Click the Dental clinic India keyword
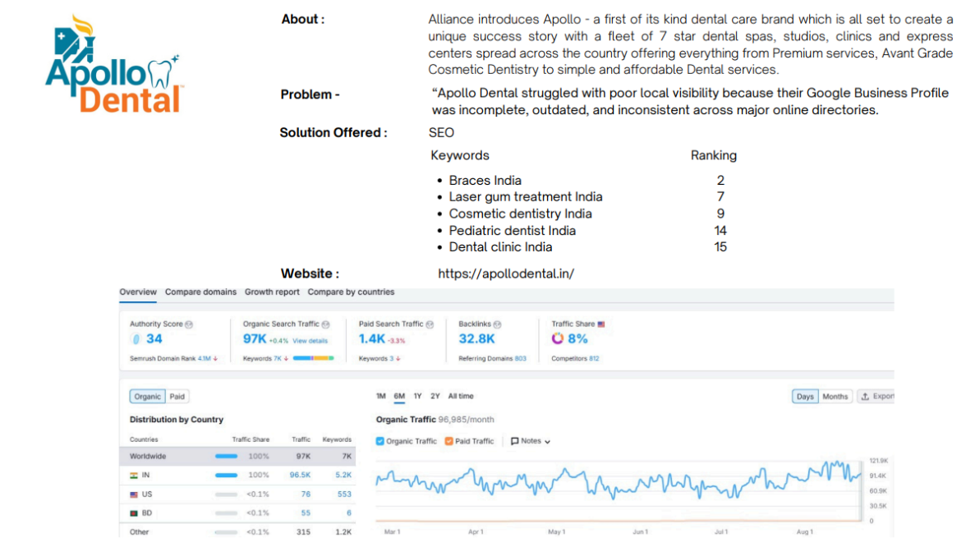Image resolution: width=980 pixels, height=552 pixels. (x=500, y=247)
